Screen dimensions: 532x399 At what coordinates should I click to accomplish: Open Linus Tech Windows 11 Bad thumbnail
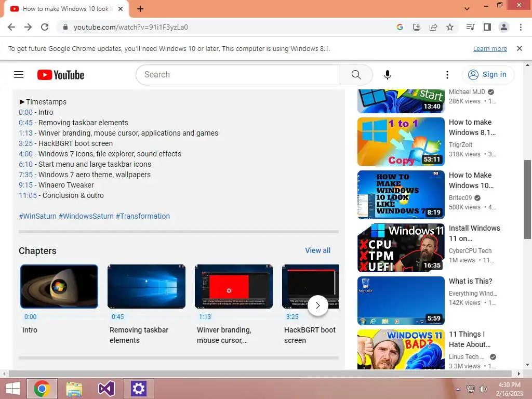click(401, 350)
